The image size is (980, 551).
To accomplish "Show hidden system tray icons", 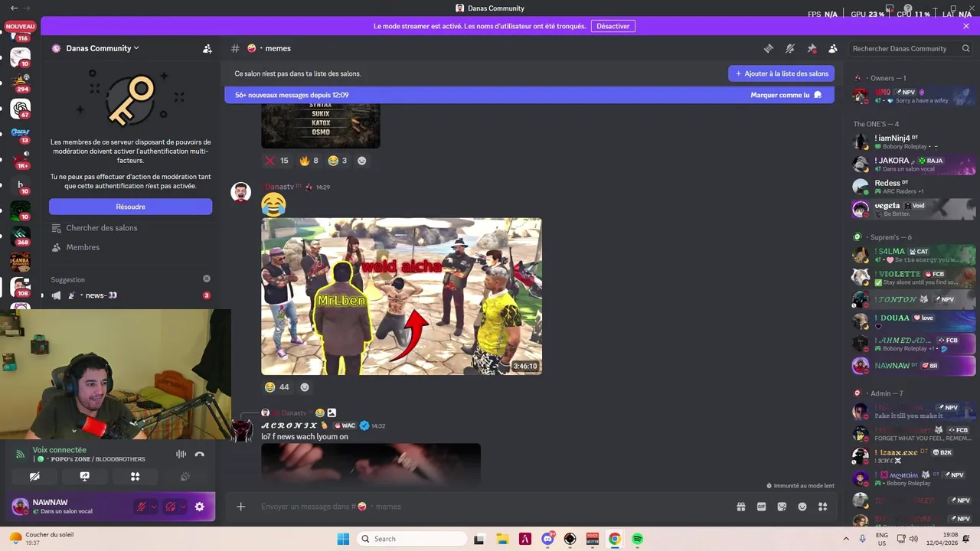I will point(846,539).
